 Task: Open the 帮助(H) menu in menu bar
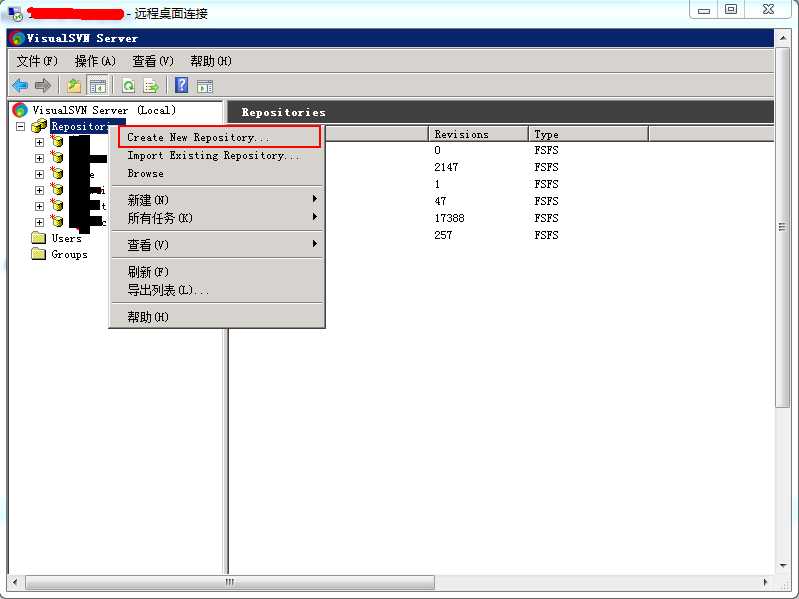[210, 61]
